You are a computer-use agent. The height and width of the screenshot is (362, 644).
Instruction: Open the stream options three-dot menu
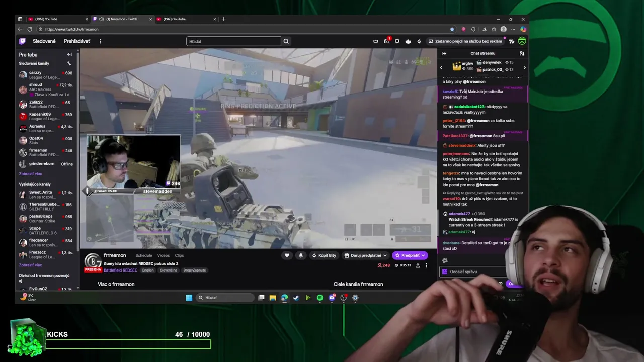coord(426,265)
